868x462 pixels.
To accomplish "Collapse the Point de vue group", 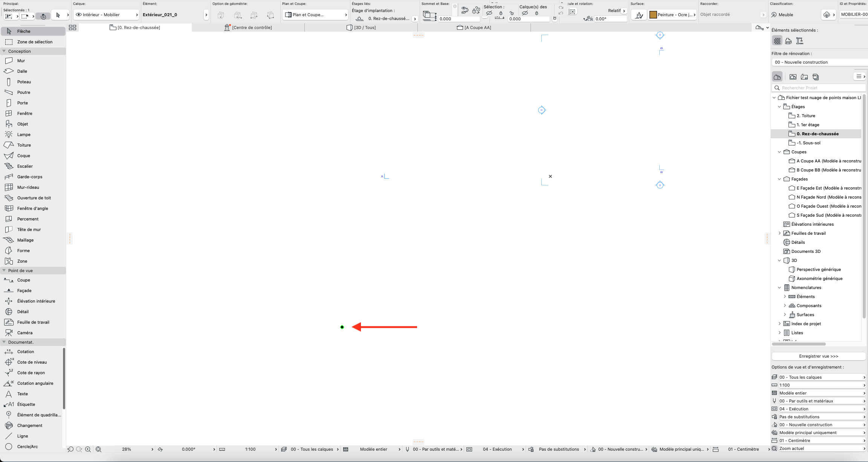I will pos(4,271).
